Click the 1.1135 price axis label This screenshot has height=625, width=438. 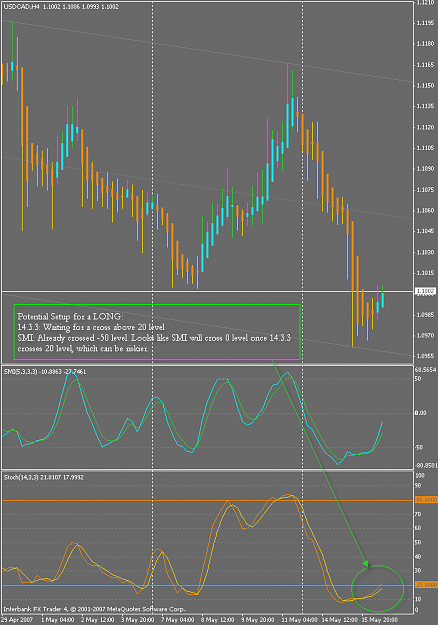click(x=425, y=106)
